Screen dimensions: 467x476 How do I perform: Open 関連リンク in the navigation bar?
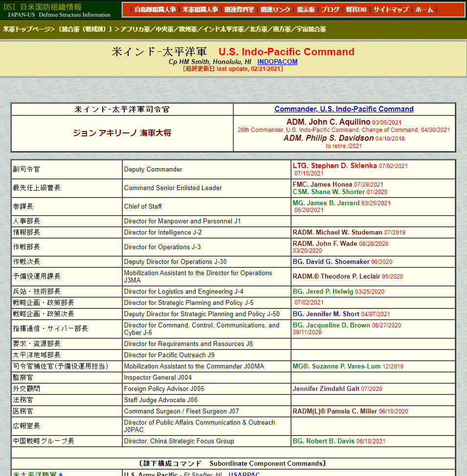[275, 10]
